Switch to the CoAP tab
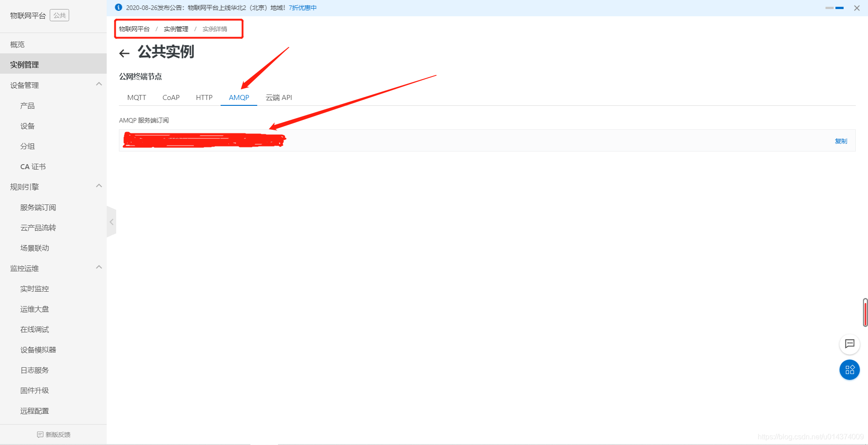 tap(171, 98)
